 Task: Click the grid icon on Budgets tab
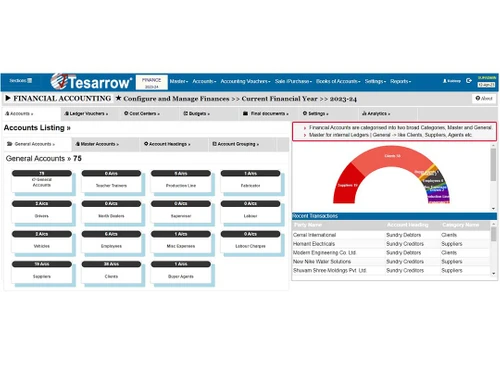click(186, 113)
